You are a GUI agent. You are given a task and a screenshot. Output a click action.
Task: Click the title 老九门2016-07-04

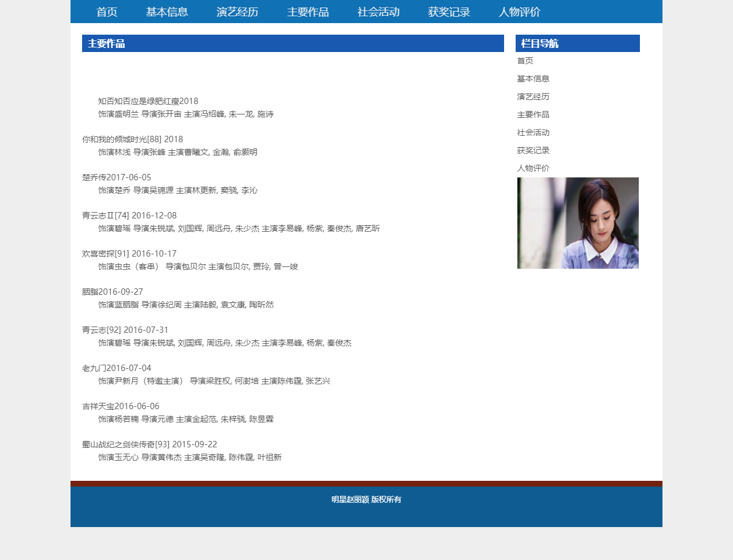click(117, 368)
